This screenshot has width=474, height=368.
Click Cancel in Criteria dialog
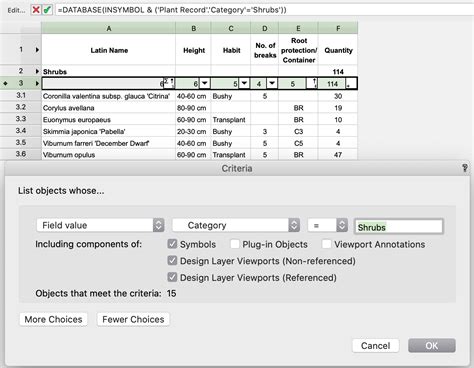click(x=375, y=346)
